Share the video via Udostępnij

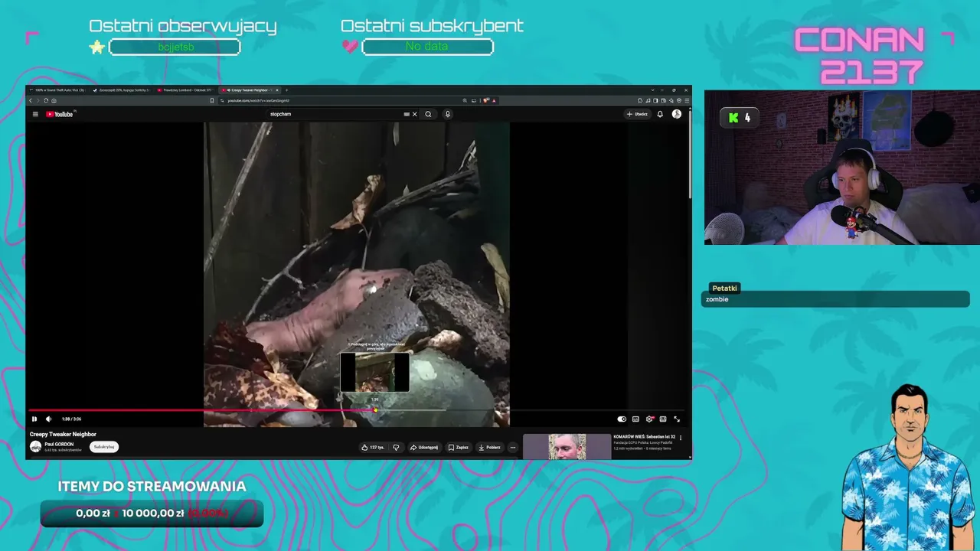pos(424,447)
